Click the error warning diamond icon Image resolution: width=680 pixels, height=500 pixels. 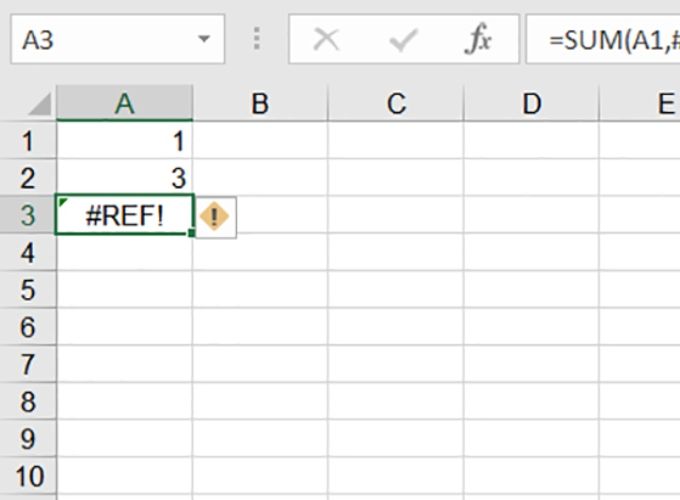pos(215,217)
